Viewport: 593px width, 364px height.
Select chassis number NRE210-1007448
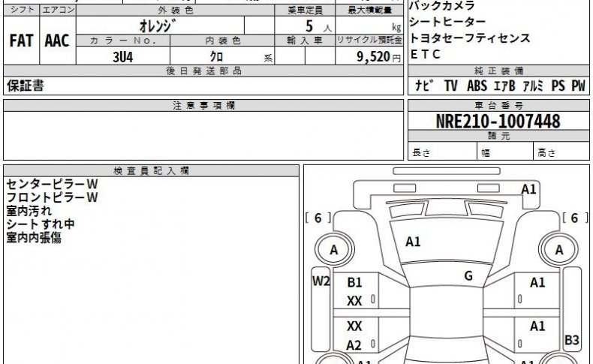pos(498,122)
